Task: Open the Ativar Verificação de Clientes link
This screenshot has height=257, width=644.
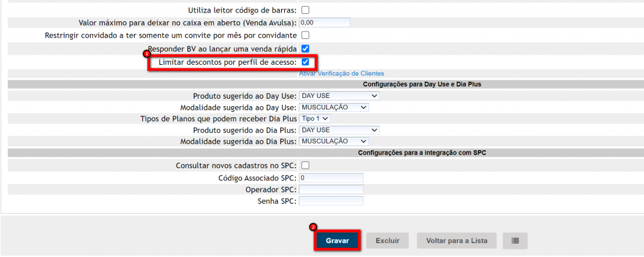Action: [x=341, y=74]
